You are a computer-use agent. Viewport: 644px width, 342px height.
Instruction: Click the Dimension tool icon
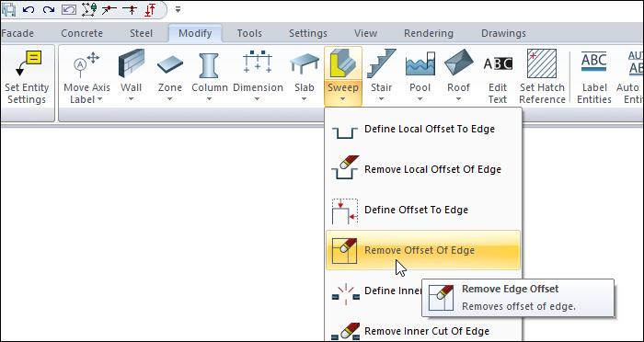coord(258,62)
